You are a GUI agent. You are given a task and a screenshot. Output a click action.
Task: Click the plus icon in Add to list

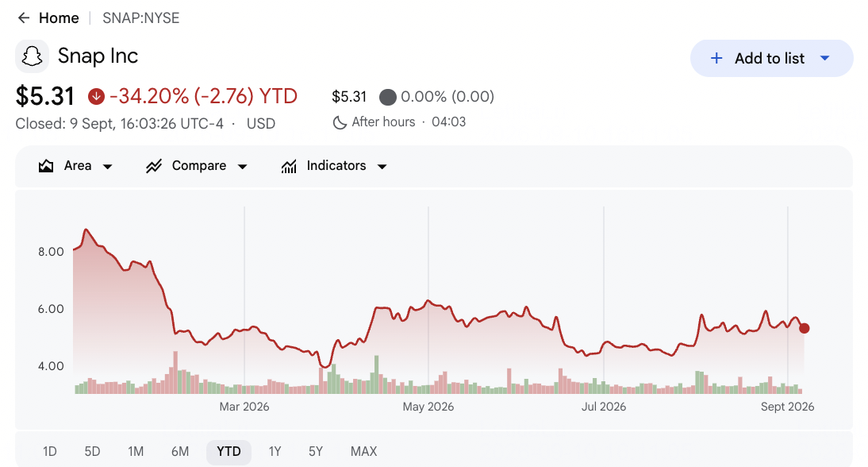pyautogui.click(x=716, y=58)
